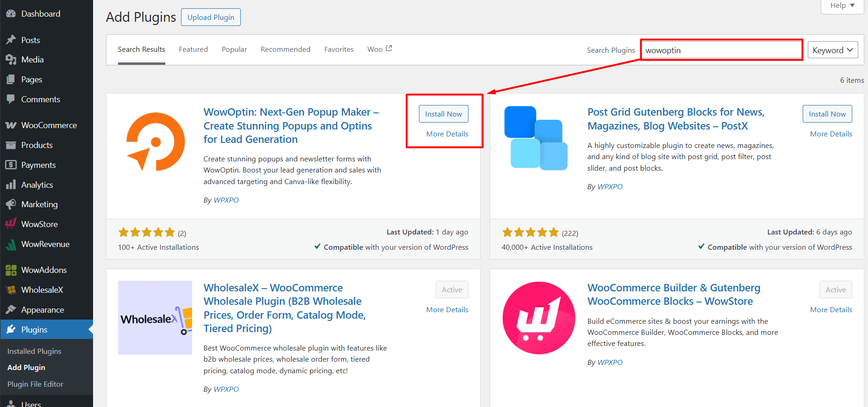The width and height of the screenshot is (868, 407).
Task: Install the WowOptin plugin now
Action: click(x=443, y=114)
